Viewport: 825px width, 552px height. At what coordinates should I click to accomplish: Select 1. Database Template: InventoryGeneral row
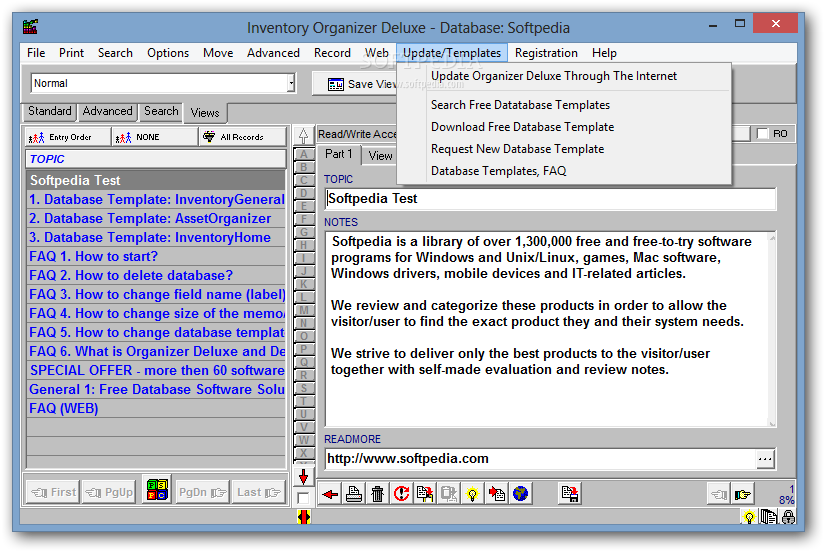(156, 199)
